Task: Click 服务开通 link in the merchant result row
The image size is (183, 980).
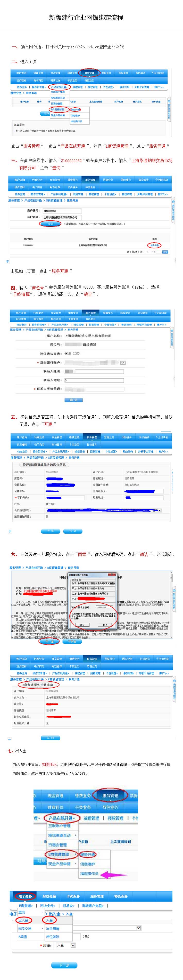Action: (155, 245)
